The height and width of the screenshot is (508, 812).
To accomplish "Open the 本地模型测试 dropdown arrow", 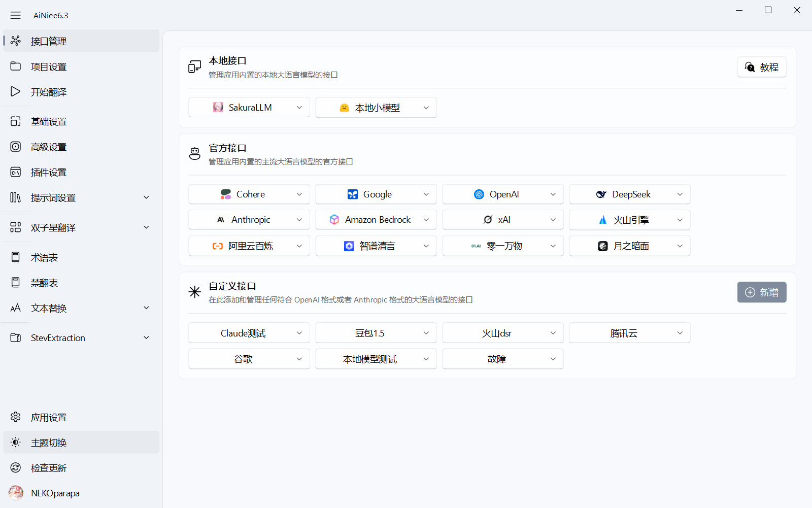I will (426, 359).
